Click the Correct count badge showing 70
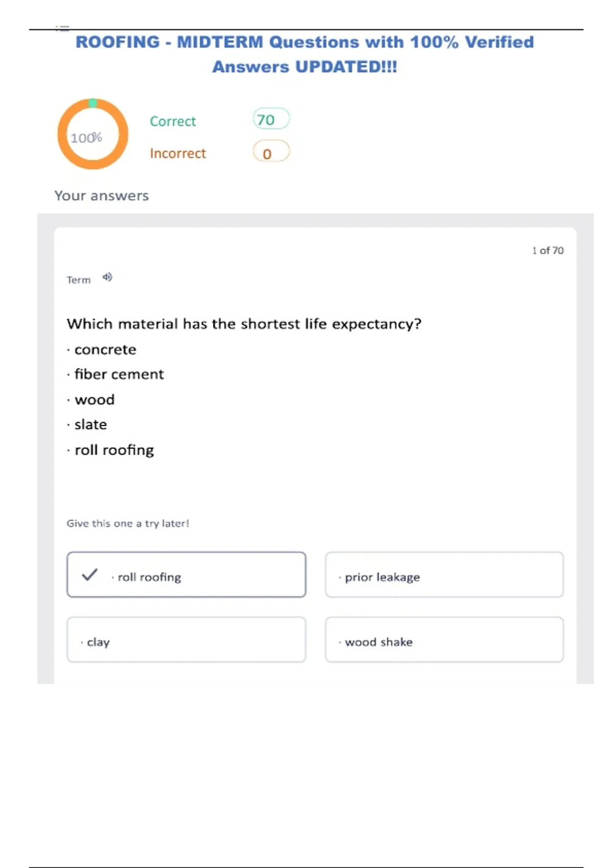Image resolution: width=613 pixels, height=868 pixels. pos(271,119)
